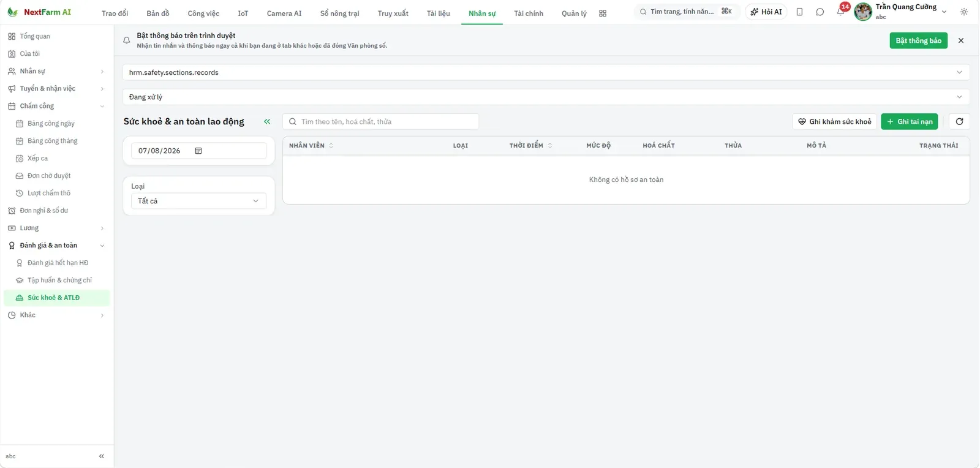The image size is (980, 468).
Task: Open Lượt chấm thô sidebar item
Action: (57, 193)
